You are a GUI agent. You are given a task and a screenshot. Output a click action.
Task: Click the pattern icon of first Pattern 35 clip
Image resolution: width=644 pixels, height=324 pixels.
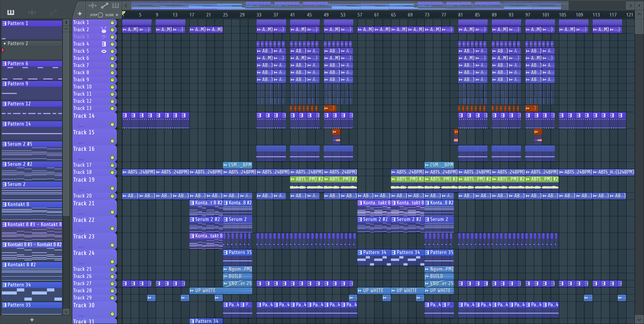225,252
